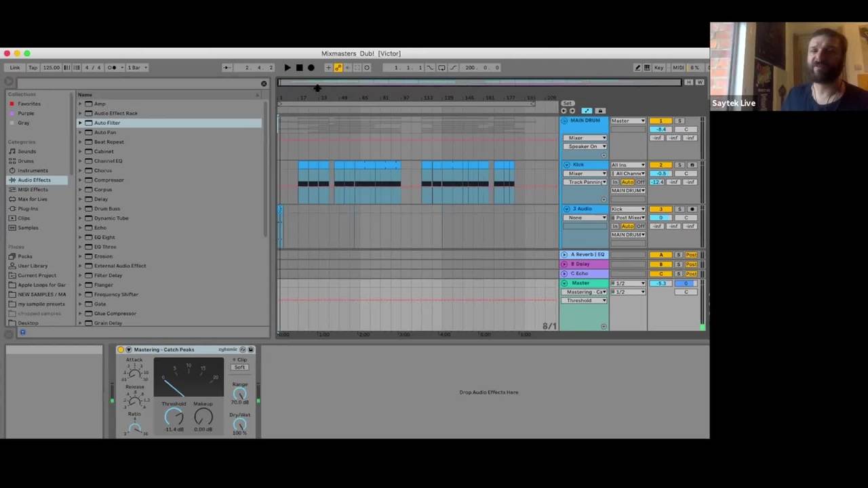Save the Mastering - Catch Peaks preset

click(x=251, y=350)
